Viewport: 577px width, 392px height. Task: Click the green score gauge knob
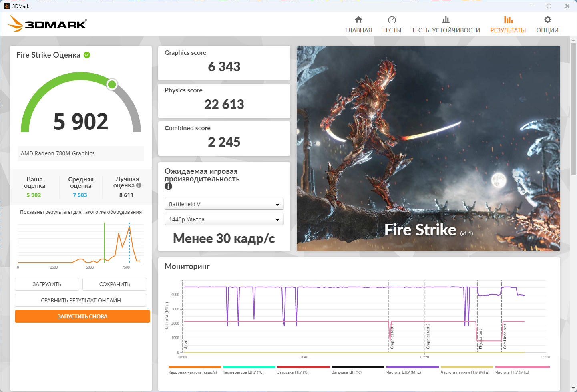pos(112,84)
